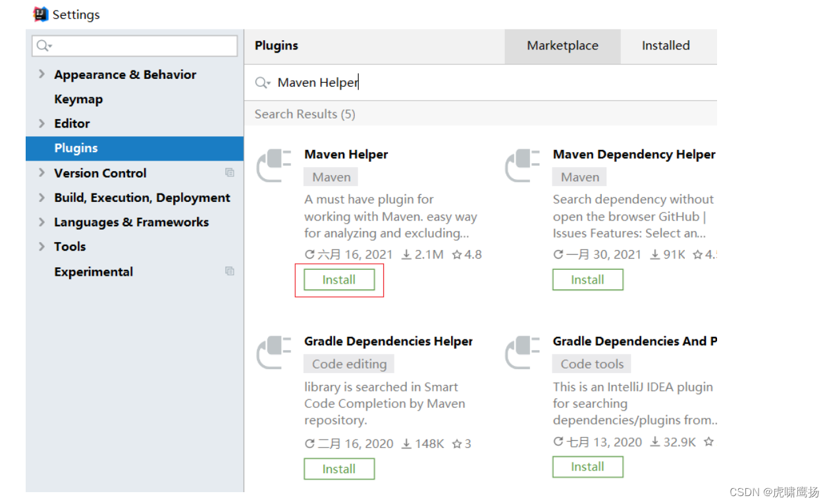
Task: Open the Maven Dependency Helper plugin title
Action: [634, 155]
